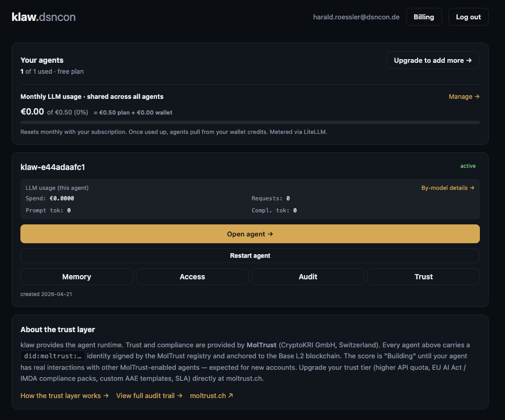Click the active status label
Viewport: 505px width, 420px height.
point(468,166)
